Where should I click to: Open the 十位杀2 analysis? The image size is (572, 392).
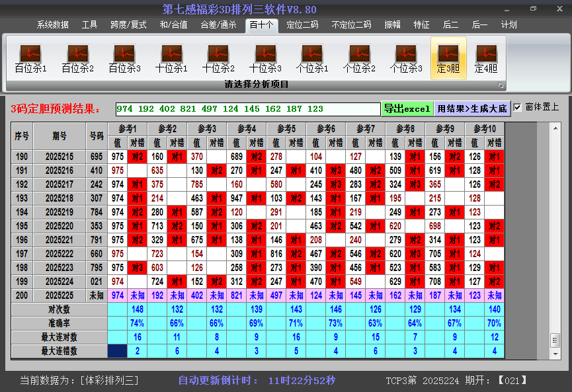(x=218, y=59)
